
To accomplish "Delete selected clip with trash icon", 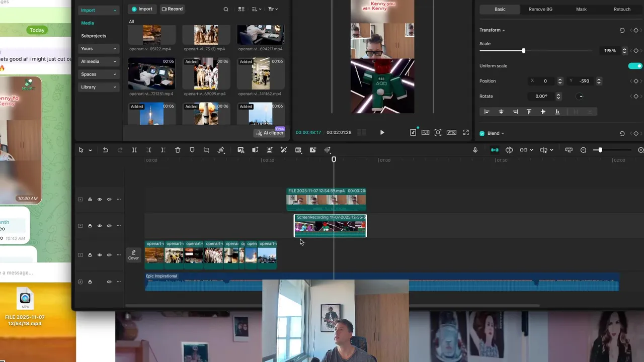I will click(x=178, y=150).
